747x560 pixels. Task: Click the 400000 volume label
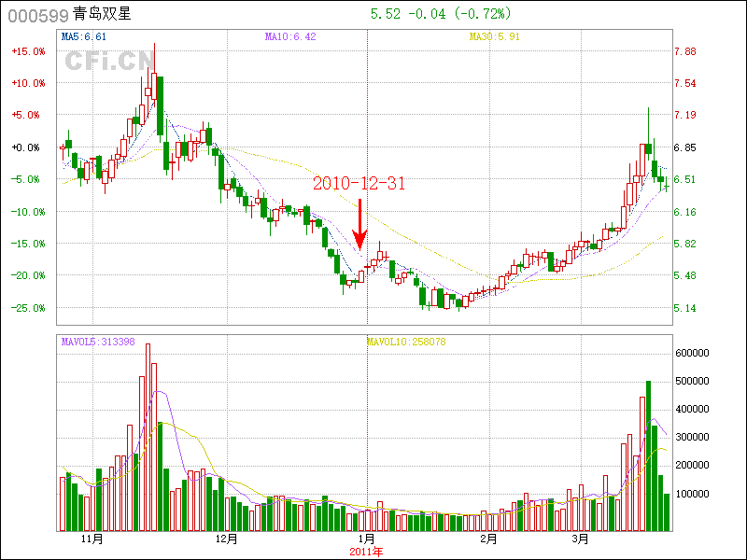tap(692, 409)
